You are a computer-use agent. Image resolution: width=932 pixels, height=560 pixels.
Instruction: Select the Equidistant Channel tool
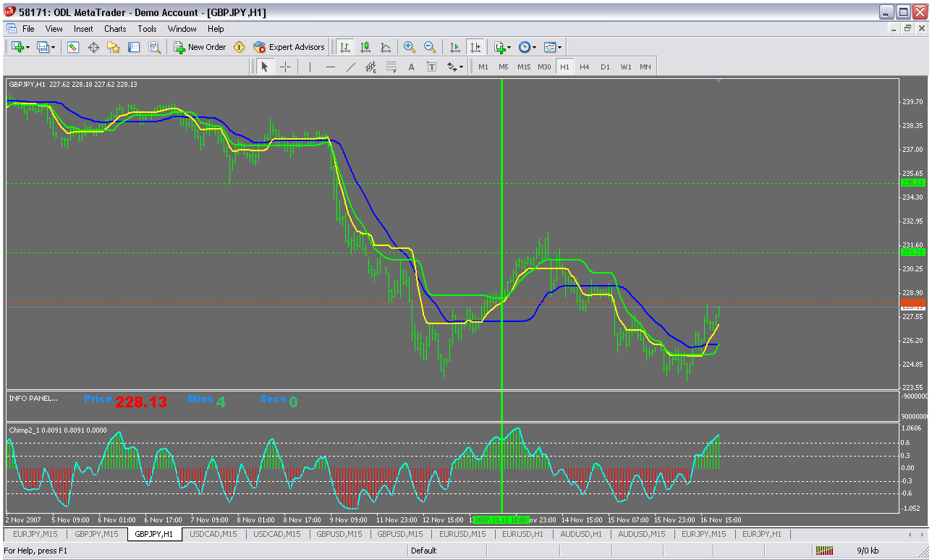[x=371, y=67]
